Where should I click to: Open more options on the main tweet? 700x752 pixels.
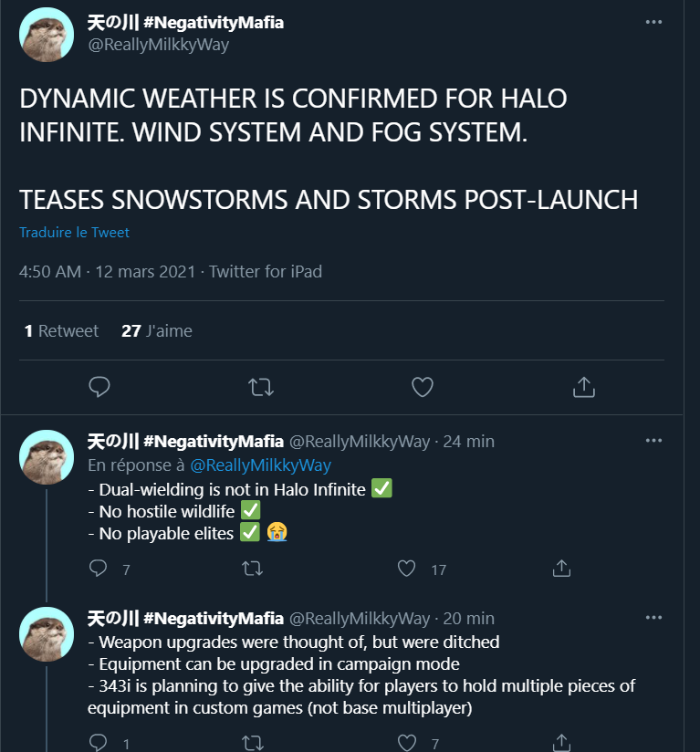[x=653, y=21]
